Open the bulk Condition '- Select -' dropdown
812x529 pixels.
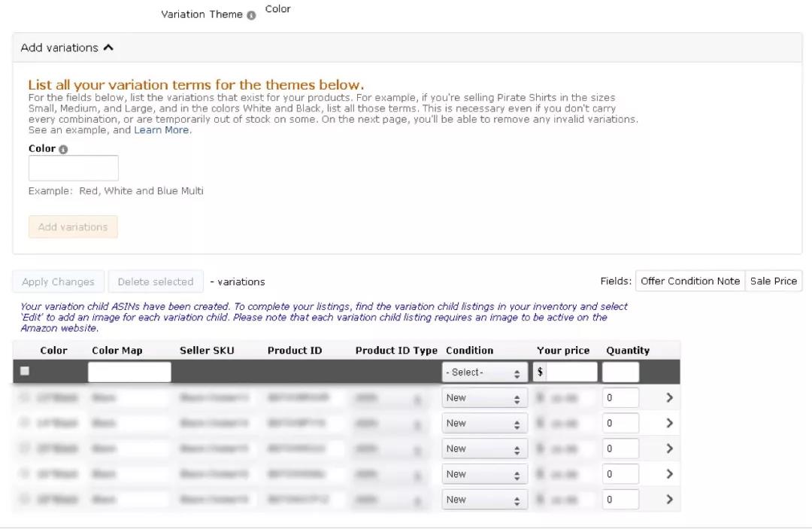[x=484, y=372]
